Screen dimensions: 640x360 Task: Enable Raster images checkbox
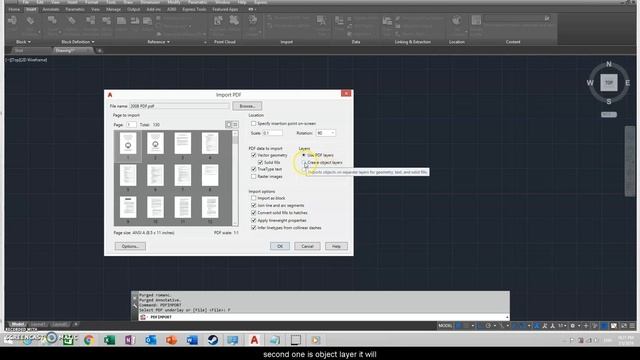click(253, 176)
